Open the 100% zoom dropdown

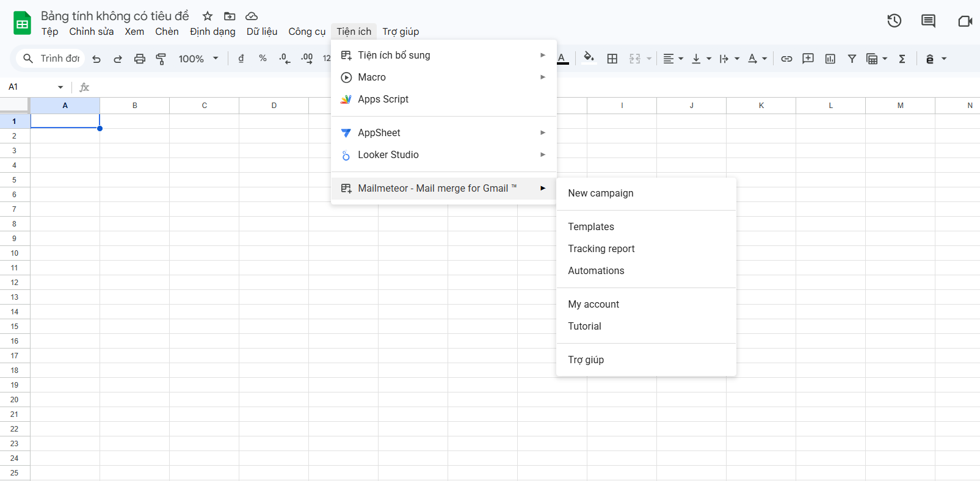(198, 59)
